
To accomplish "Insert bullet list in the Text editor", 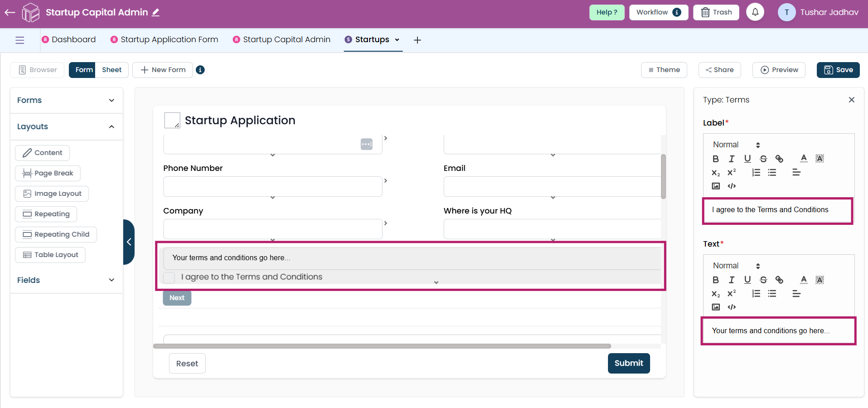I will [x=772, y=294].
